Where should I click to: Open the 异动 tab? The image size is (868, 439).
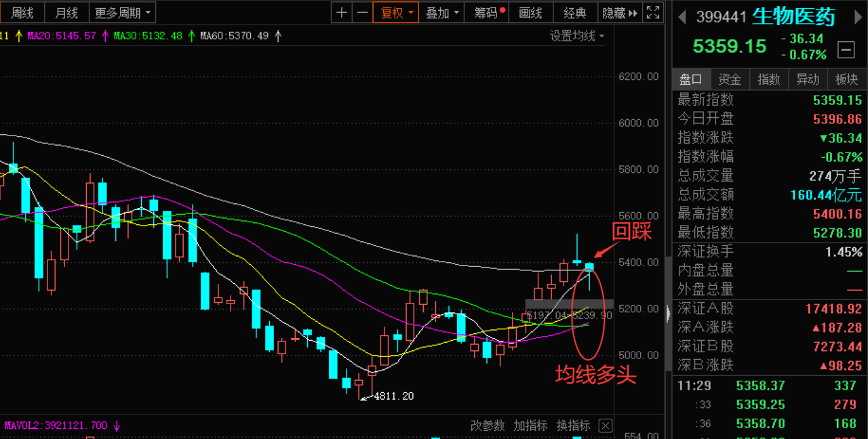tap(808, 79)
